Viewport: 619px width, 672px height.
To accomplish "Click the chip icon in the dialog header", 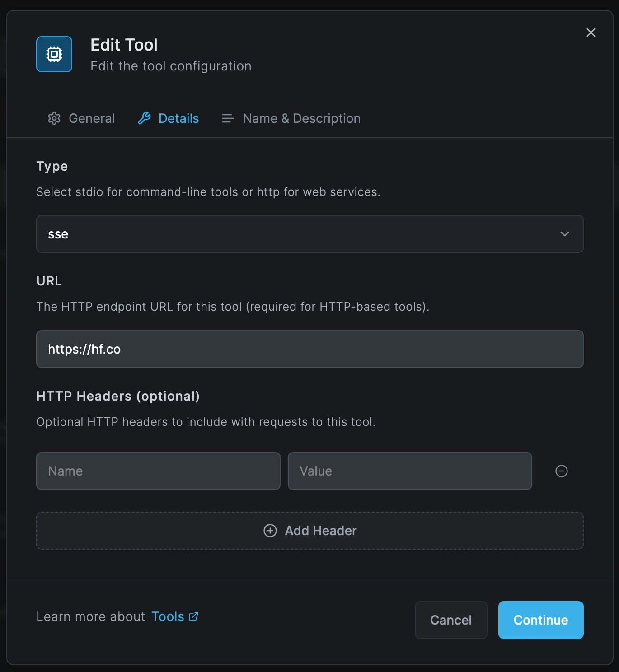I will click(54, 54).
